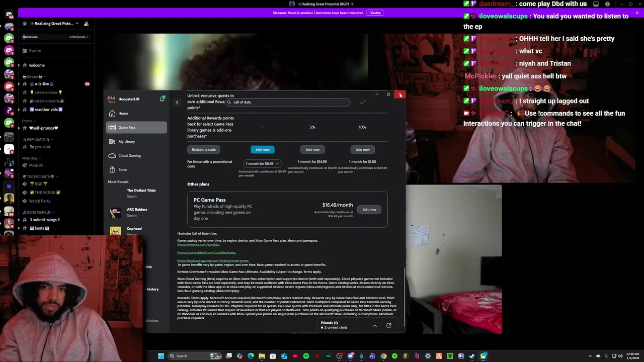Dismiss the Discord Streamer Mode banner
The image size is (644, 362).
(637, 13)
